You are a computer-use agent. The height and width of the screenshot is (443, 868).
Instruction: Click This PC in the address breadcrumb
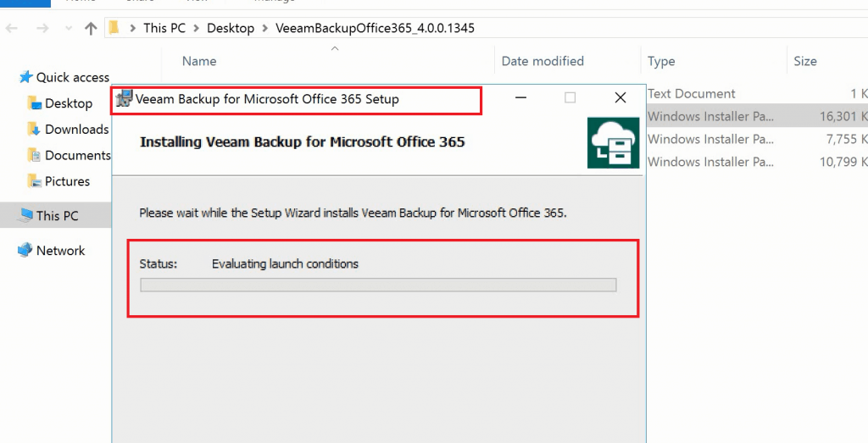164,28
